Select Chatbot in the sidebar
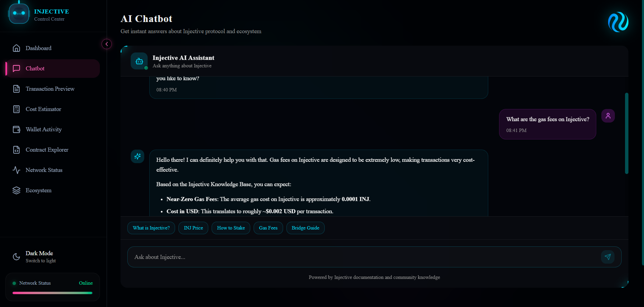 53,68
